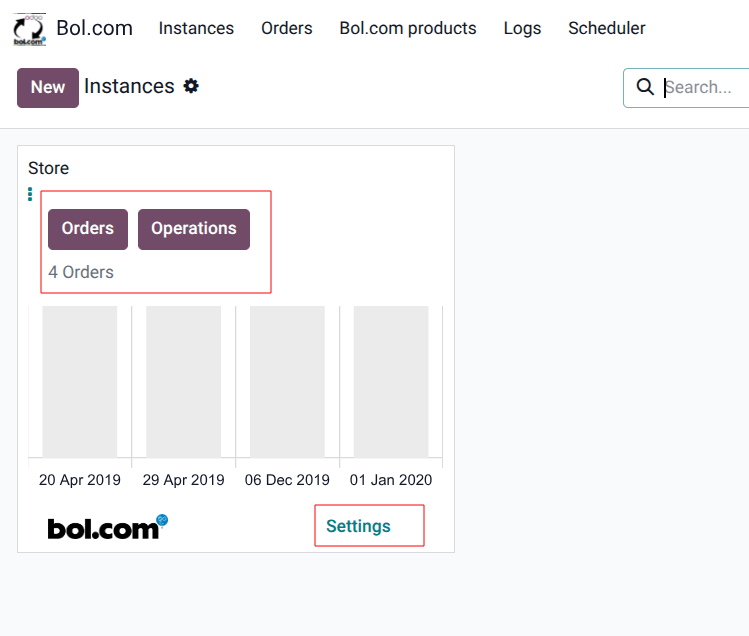
Task: Open the Scheduler menu
Action: [607, 28]
